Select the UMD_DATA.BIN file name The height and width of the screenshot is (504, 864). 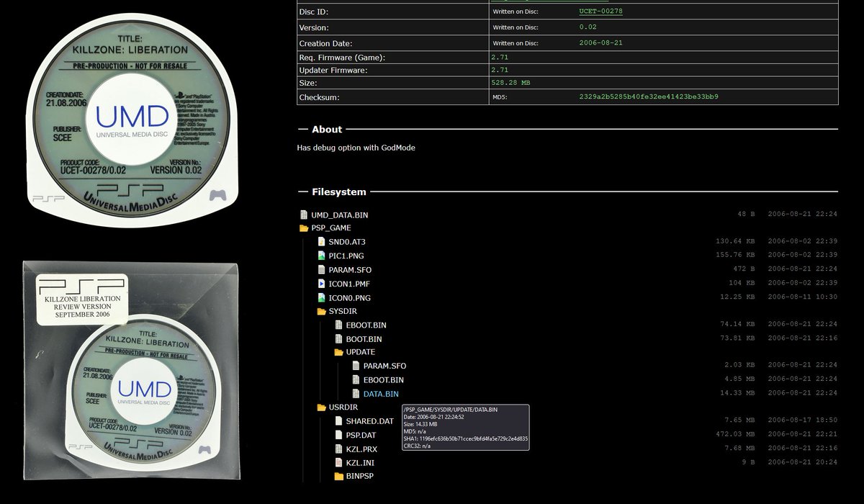340,215
